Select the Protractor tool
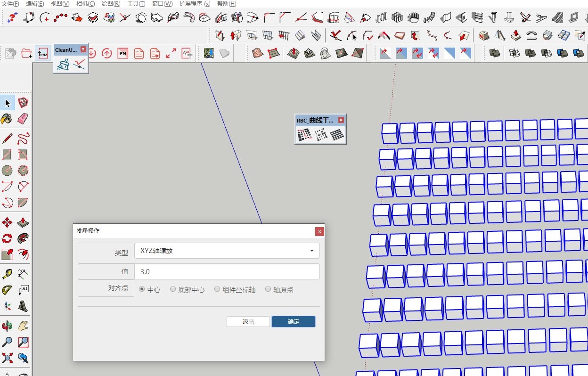588x376 pixels. point(7,290)
